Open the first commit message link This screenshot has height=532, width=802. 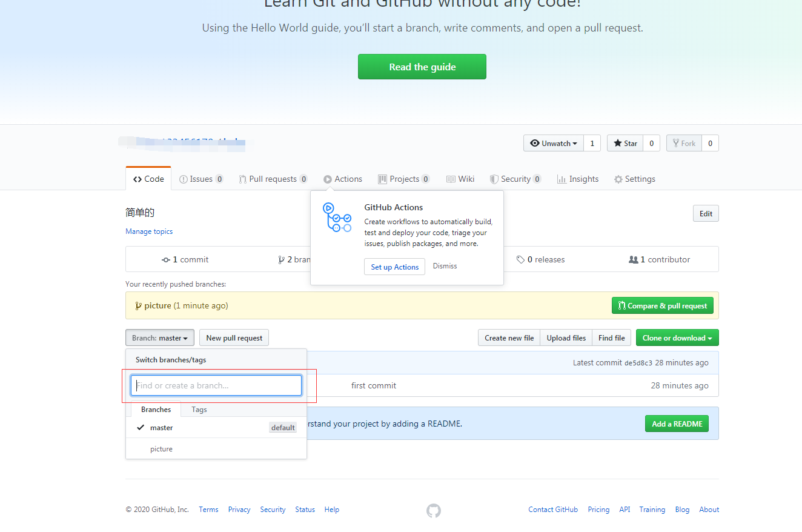[x=374, y=385]
